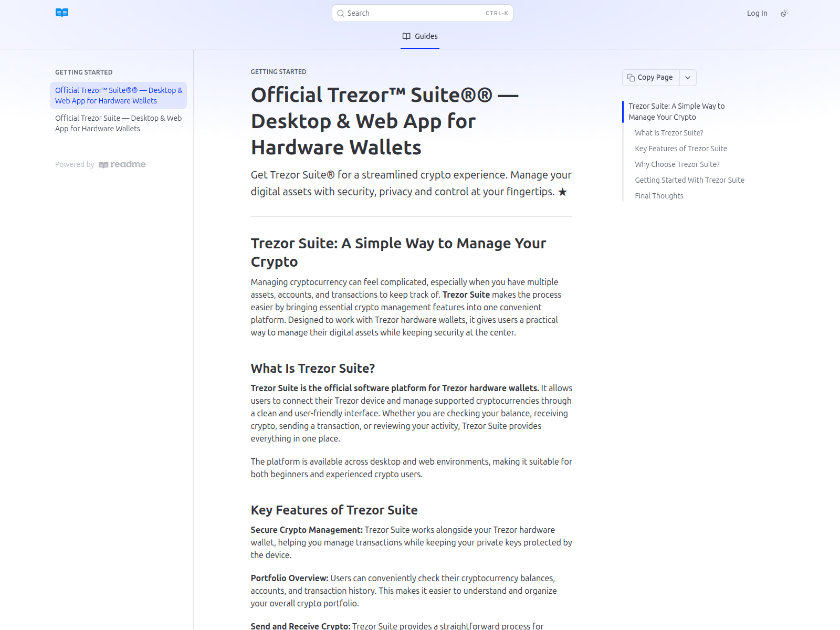This screenshot has width=840, height=630.
Task: Toggle the dark mode theme icon
Action: coord(784,13)
